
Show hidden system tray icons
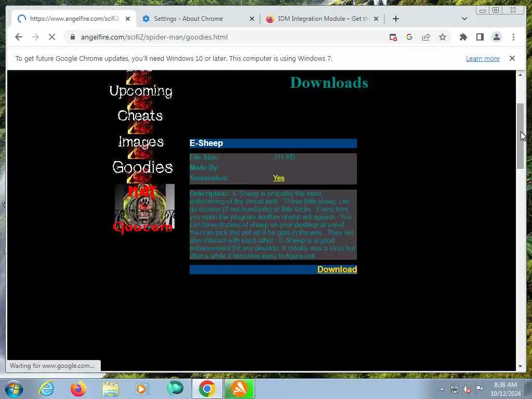click(x=442, y=390)
